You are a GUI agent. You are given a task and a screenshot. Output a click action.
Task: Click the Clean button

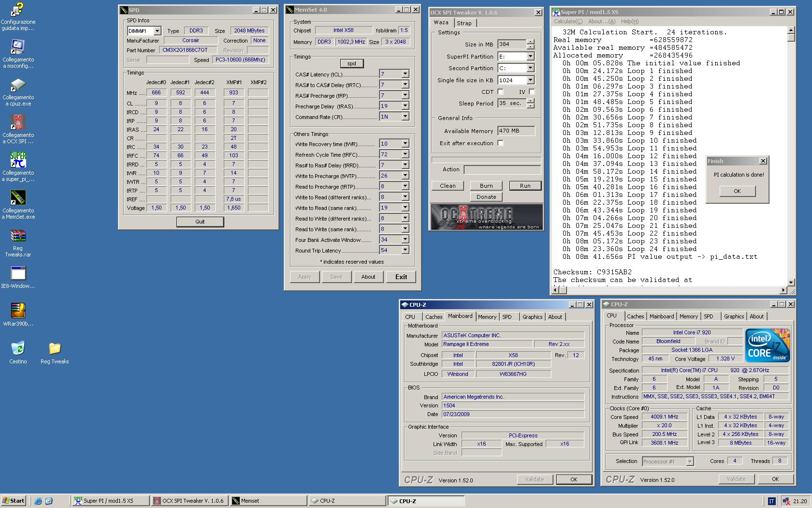[448, 186]
